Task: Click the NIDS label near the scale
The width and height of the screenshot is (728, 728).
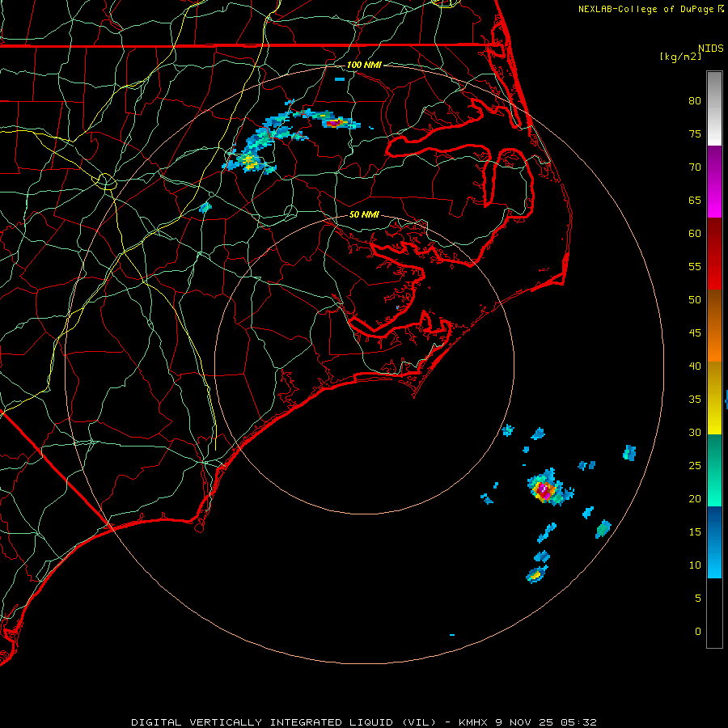Action: coord(711,49)
